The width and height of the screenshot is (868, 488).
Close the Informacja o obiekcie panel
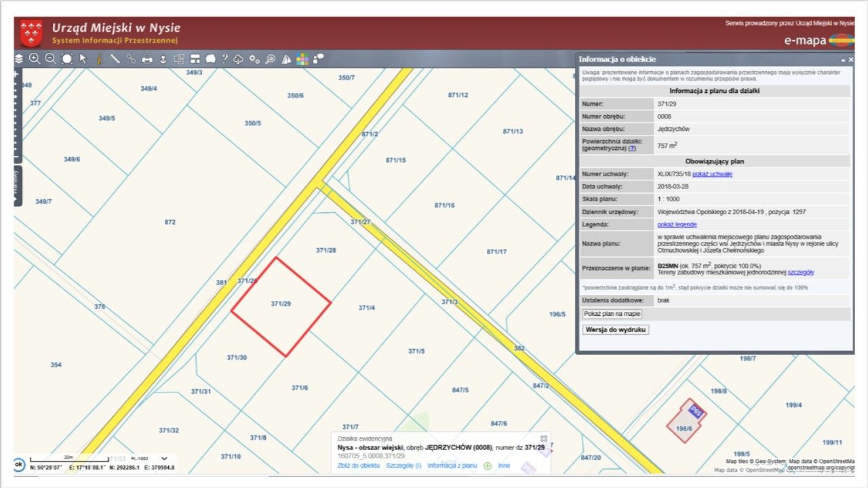(x=850, y=60)
